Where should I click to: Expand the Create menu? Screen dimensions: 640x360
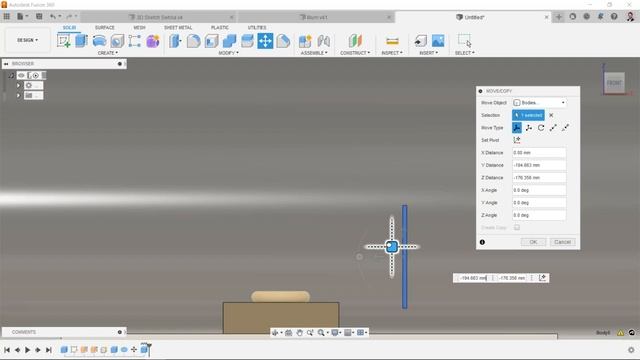pos(108,53)
